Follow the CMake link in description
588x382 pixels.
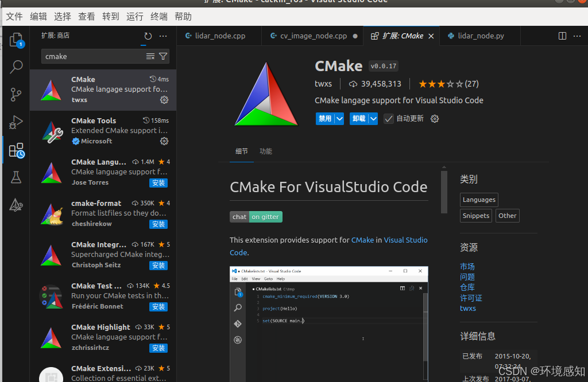[362, 240]
